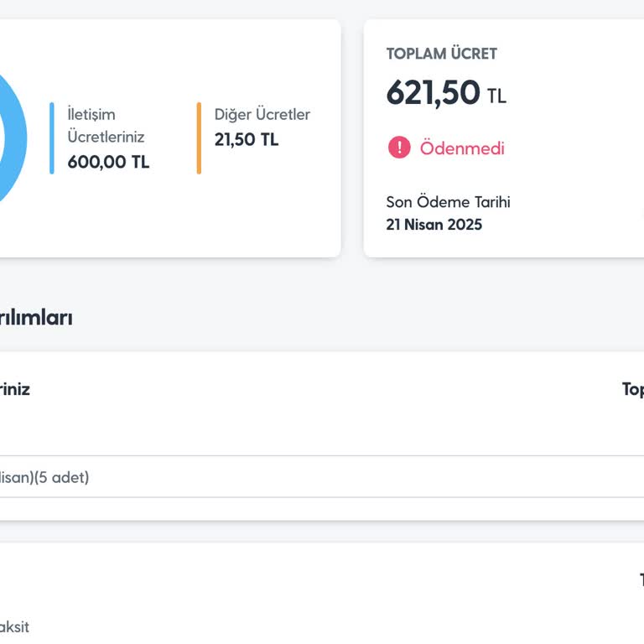Click the Son Ödeme Tarihi label
This screenshot has height=644, width=644.
[x=448, y=202]
